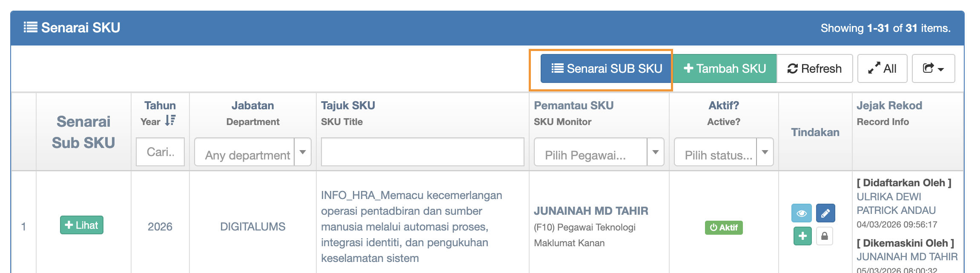Refresh the SKU list

pos(814,68)
